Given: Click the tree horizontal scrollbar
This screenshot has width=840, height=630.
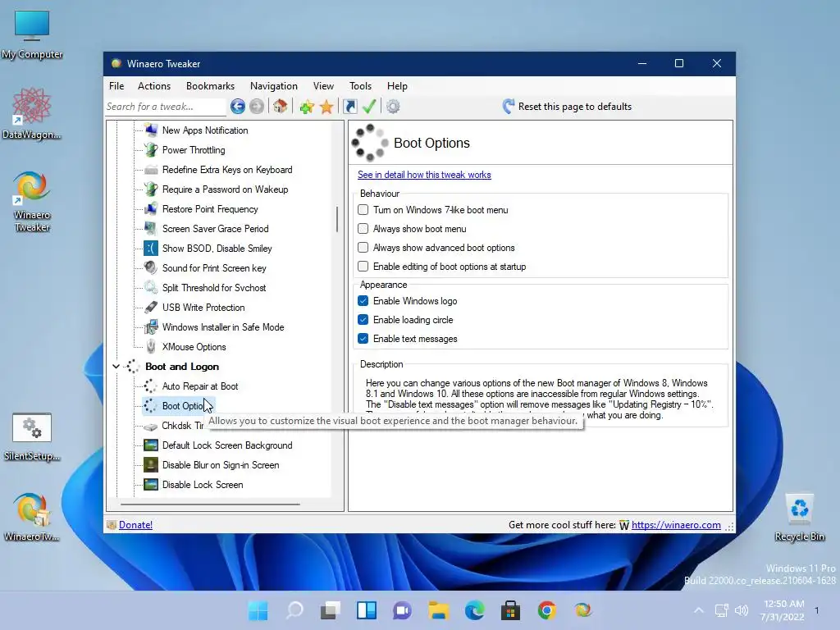Looking at the screenshot, I should coord(210,504).
